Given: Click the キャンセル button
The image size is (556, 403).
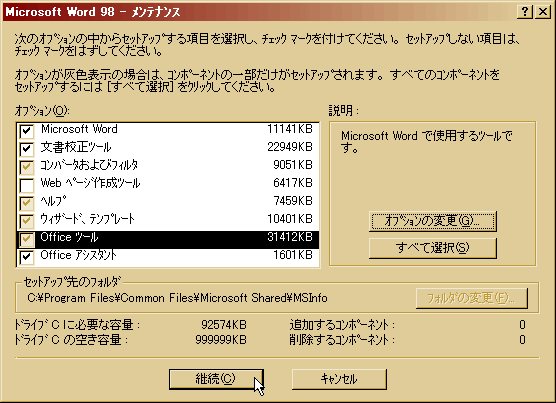Looking at the screenshot, I should click(x=339, y=379).
